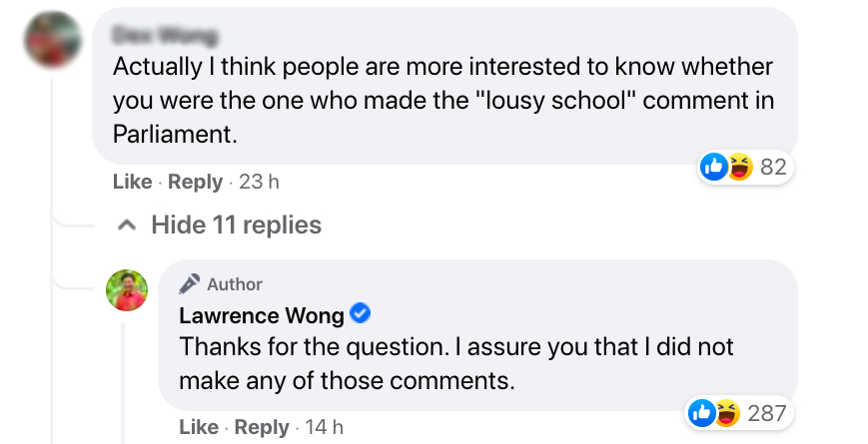
Task: Reply to the "lousy school" comment
Action: click(195, 182)
